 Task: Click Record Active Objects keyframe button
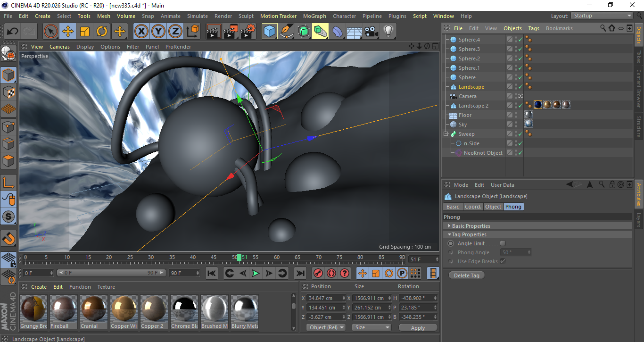pyautogui.click(x=318, y=273)
